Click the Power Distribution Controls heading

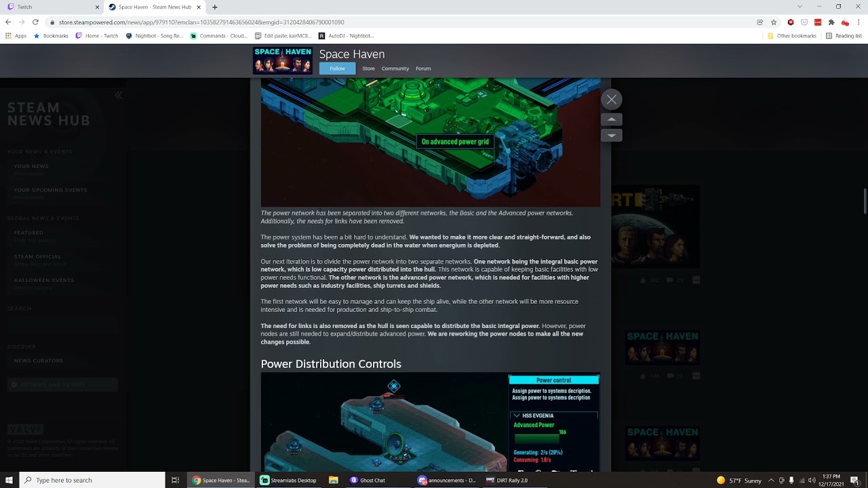(x=331, y=364)
